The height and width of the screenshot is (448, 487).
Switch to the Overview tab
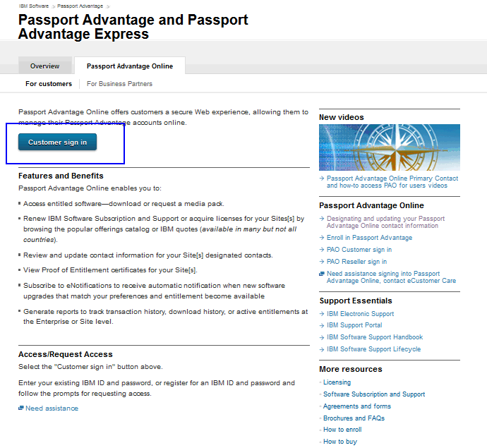pos(44,66)
